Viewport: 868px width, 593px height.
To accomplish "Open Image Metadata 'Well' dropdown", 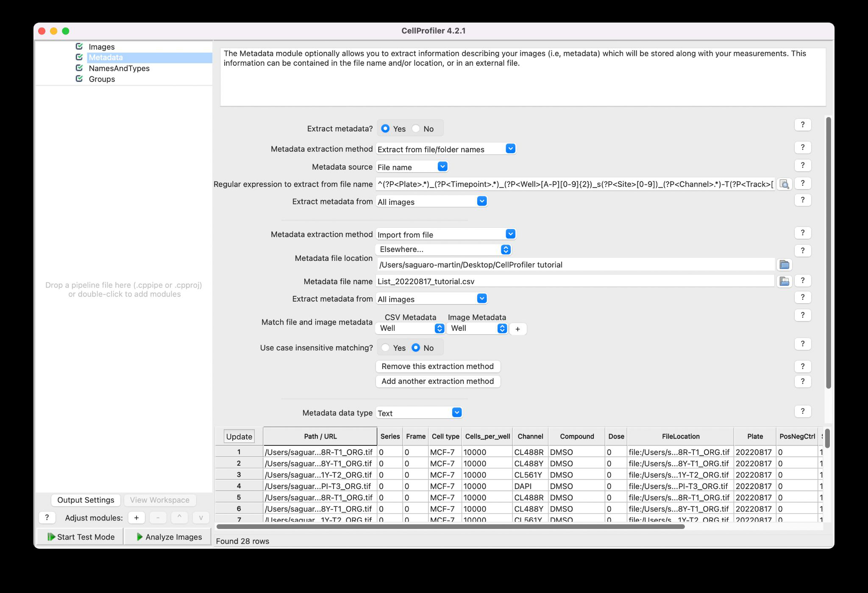I will 477,328.
